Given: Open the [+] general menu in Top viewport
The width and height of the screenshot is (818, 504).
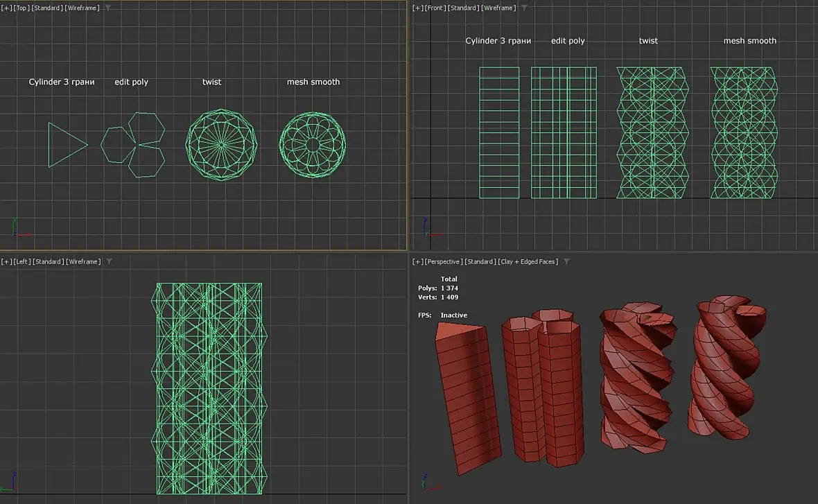Looking at the screenshot, I should tap(7, 8).
